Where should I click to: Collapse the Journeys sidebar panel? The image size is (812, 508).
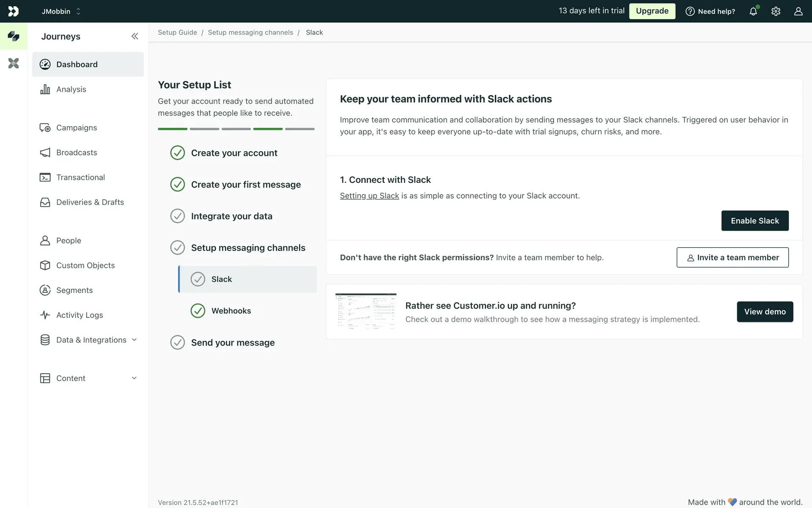pos(134,36)
